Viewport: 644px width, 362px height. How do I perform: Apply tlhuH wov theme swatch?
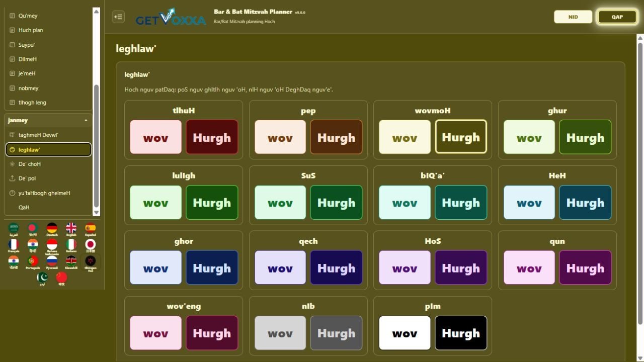156,137
